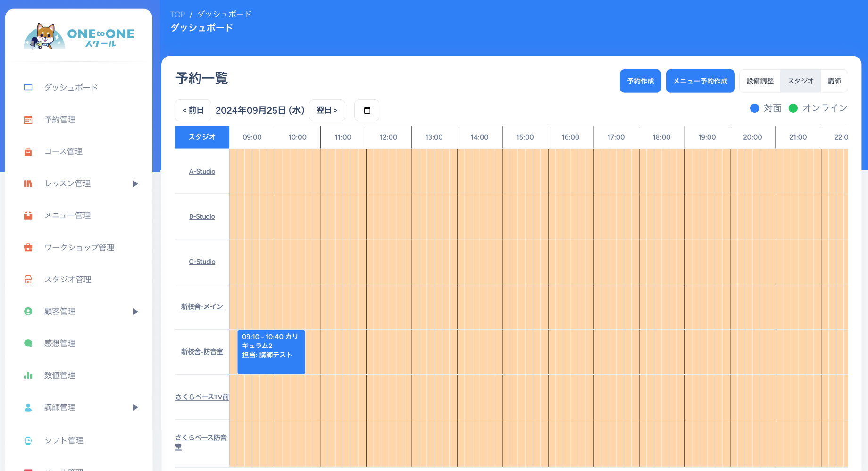
Task: Open the A-Studio link
Action: pyautogui.click(x=202, y=171)
